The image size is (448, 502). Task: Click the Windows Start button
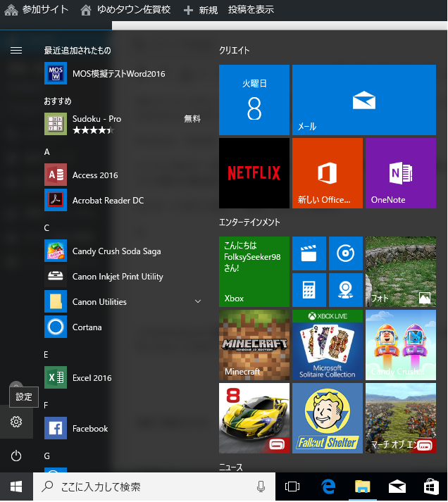[x=16, y=487]
